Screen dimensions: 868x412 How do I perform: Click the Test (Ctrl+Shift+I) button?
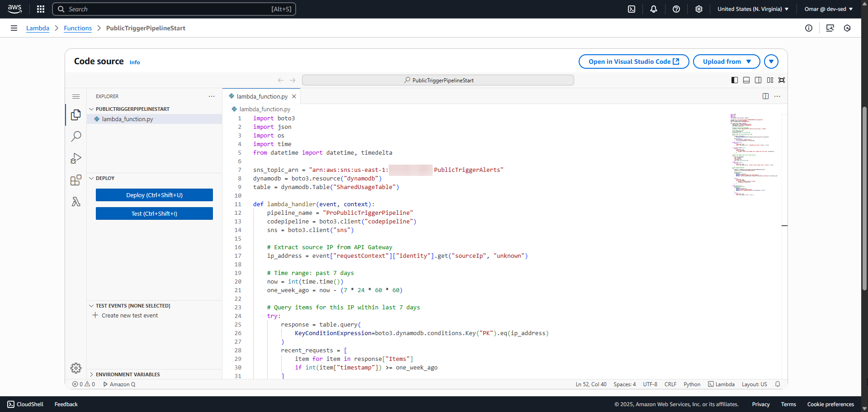point(154,213)
